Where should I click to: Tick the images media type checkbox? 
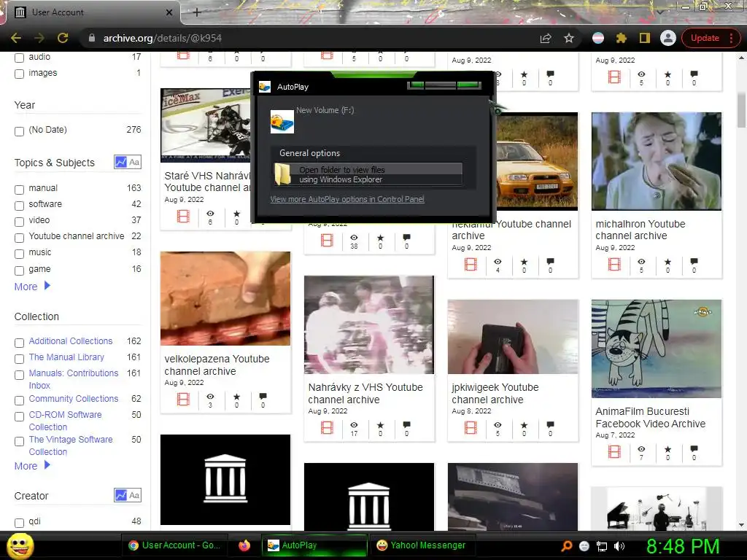[x=19, y=74]
